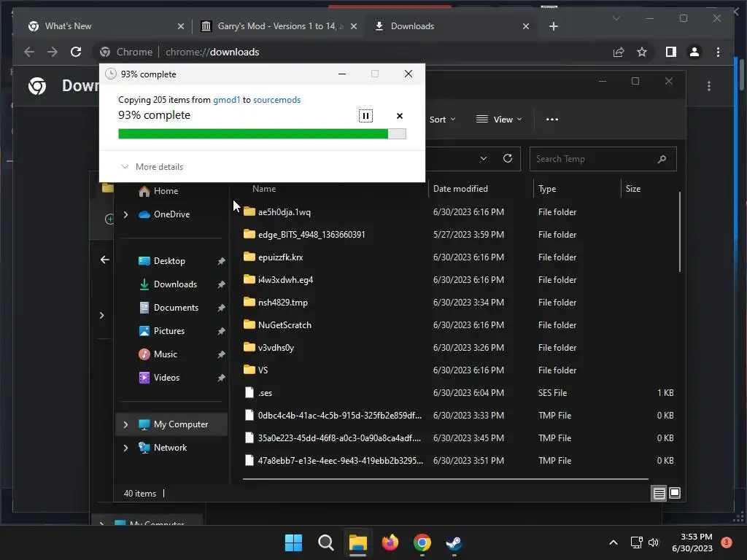Open Downloads page more actions menu

(x=709, y=86)
